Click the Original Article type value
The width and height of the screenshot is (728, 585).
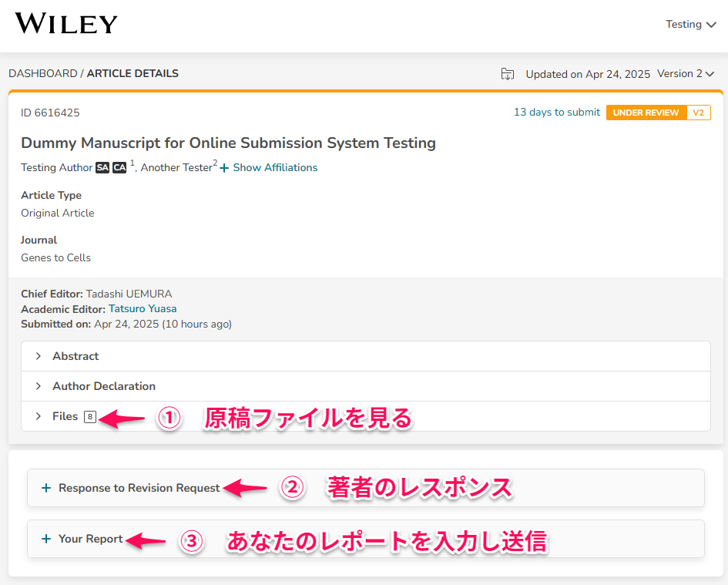58,213
